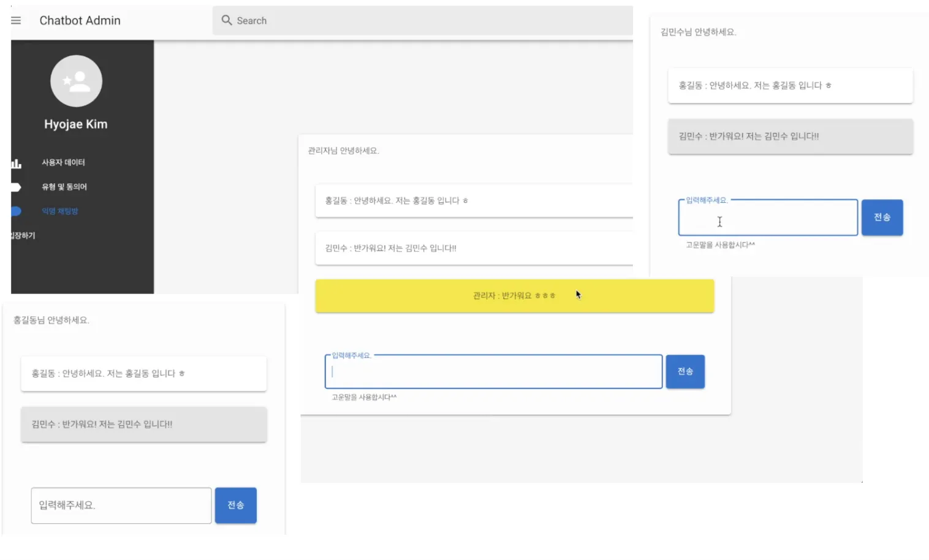Open the 사용자 데이터 menu item
The width and height of the screenshot is (929, 560).
tap(63, 162)
